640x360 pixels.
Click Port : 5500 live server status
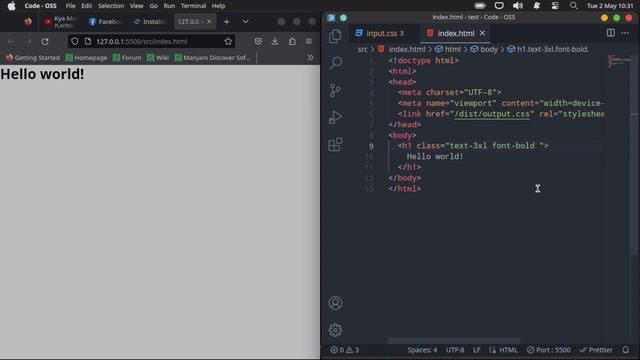click(549, 350)
